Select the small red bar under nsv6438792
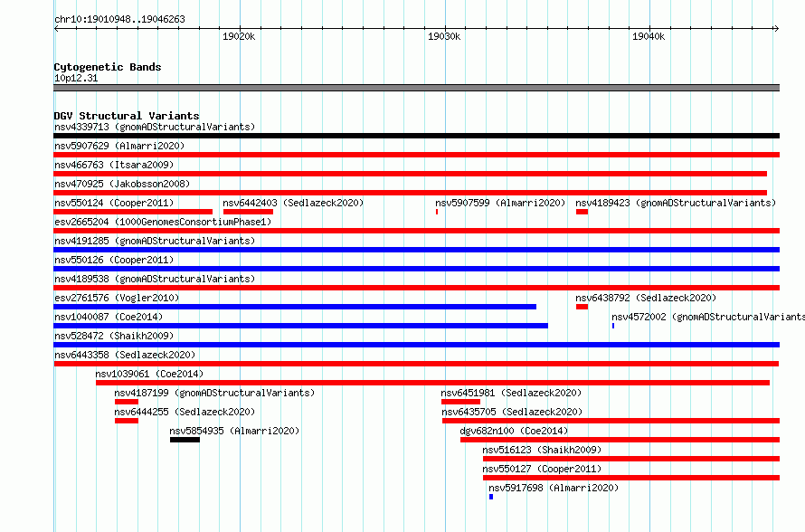The width and height of the screenshot is (805, 532). 582,307
